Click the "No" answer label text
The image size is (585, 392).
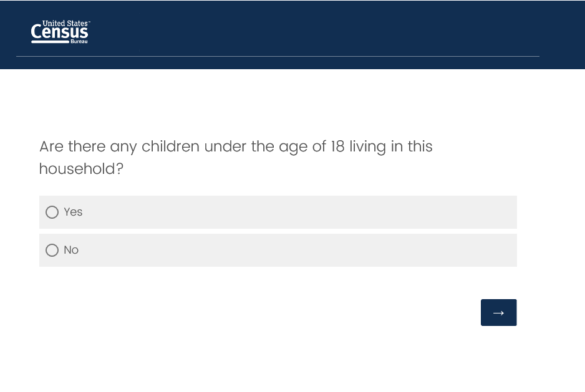pos(71,250)
